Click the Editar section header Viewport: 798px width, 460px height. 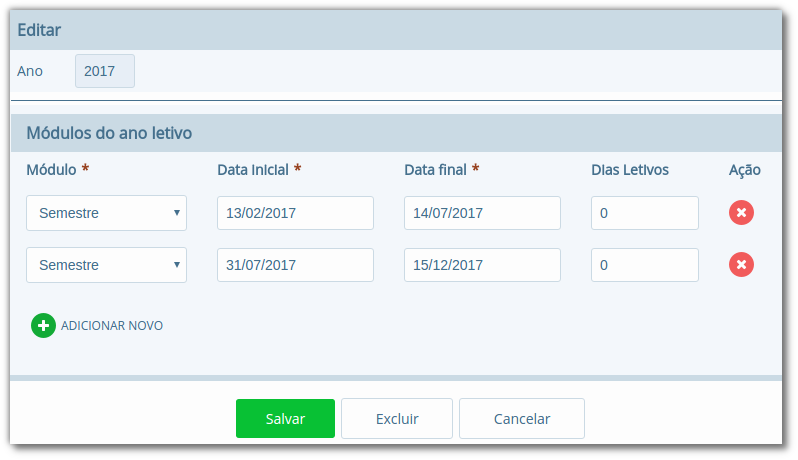point(39,31)
